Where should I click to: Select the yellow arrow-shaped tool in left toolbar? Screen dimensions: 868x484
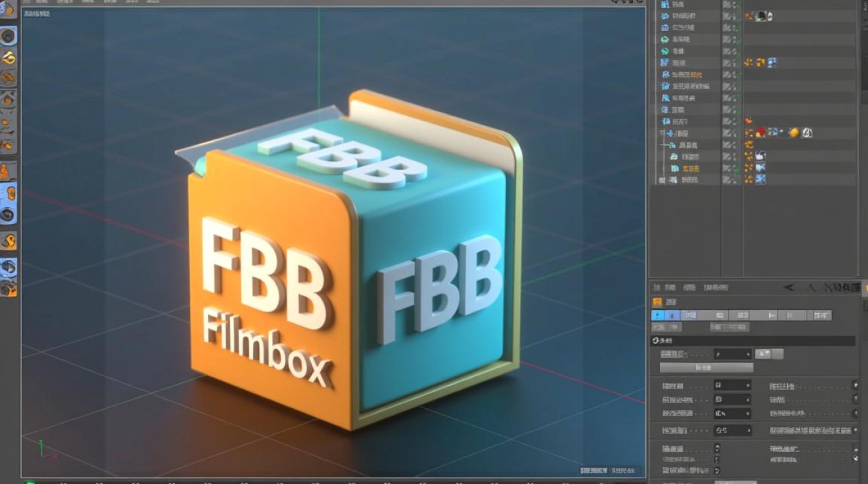[8, 58]
